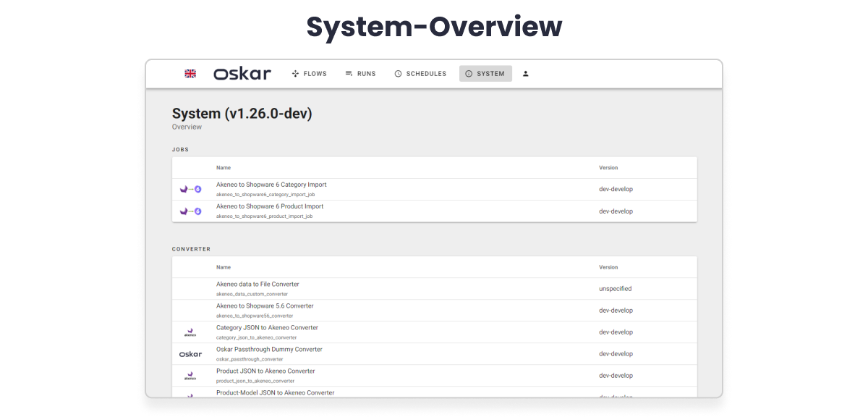Click the Runs tab's list icon
The width and height of the screenshot is (868, 417).
point(349,74)
